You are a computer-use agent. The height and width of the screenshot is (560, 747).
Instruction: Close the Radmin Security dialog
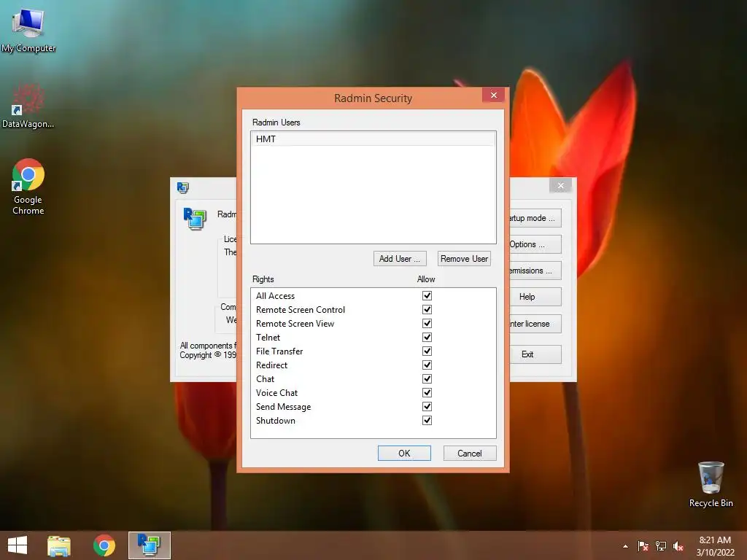click(x=494, y=96)
